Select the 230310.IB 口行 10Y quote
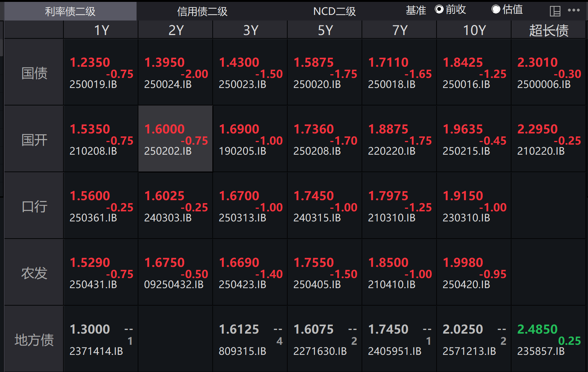Image resolution: width=588 pixels, height=372 pixels. point(474,207)
